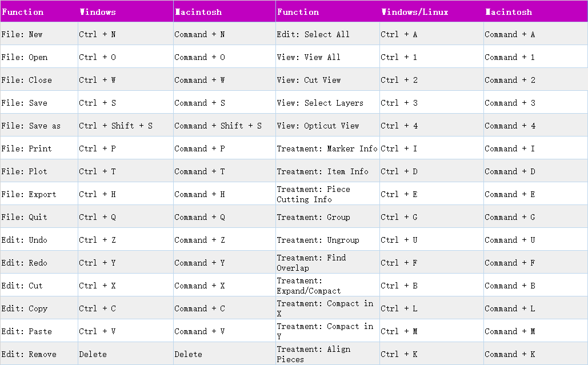This screenshot has height=365, width=588.
Task: Click the "Edit: Remove" function cell
Action: click(x=29, y=354)
